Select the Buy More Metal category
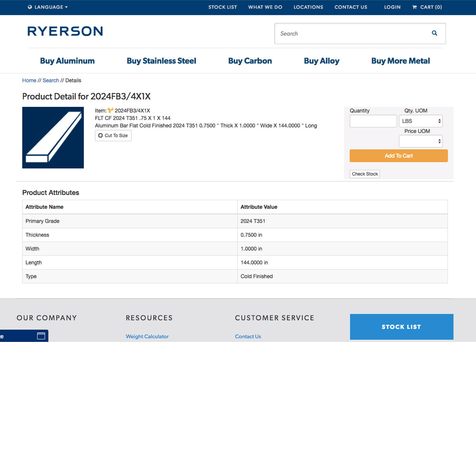The image size is (476, 476). point(400,61)
